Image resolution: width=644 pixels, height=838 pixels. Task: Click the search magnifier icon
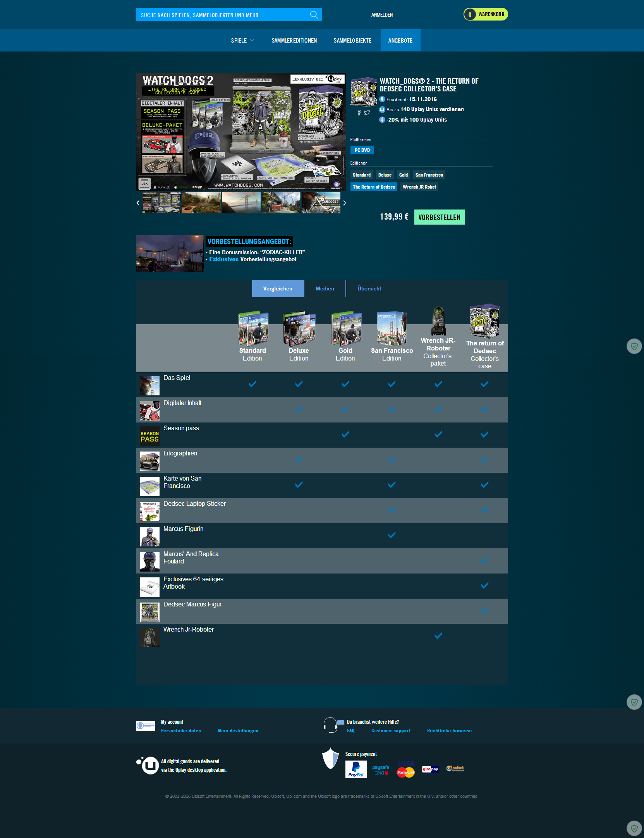click(314, 15)
